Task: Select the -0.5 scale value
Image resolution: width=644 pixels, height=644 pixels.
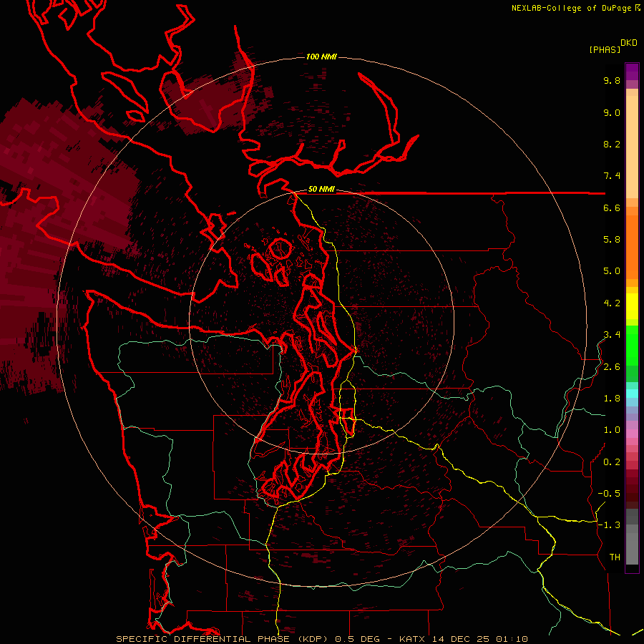Action: tap(609, 494)
